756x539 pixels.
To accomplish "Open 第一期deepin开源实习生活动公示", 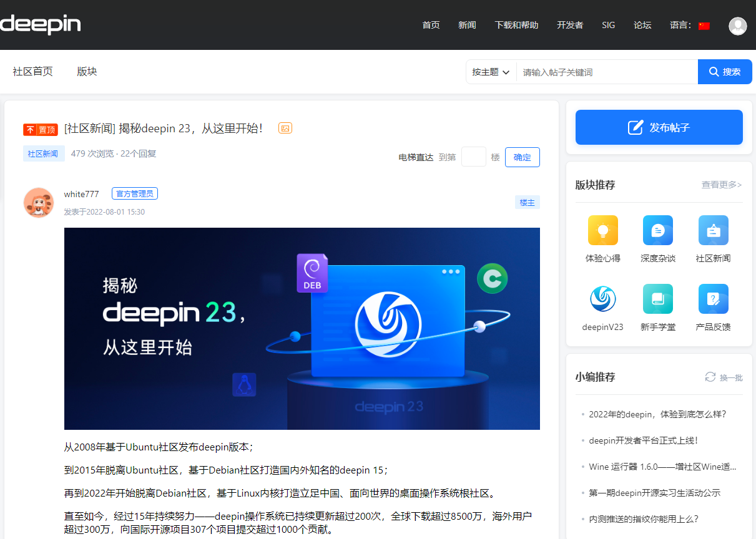I will [654, 493].
